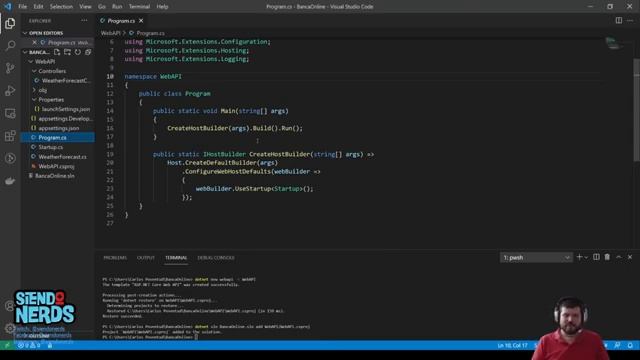Open the Run menu
The width and height of the screenshot is (640, 360).
tap(117, 7)
